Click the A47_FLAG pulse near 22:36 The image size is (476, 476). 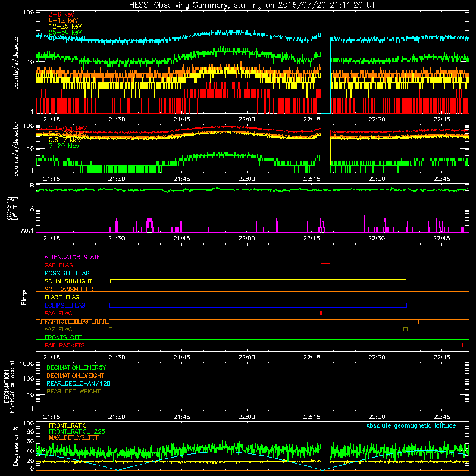[405, 329]
